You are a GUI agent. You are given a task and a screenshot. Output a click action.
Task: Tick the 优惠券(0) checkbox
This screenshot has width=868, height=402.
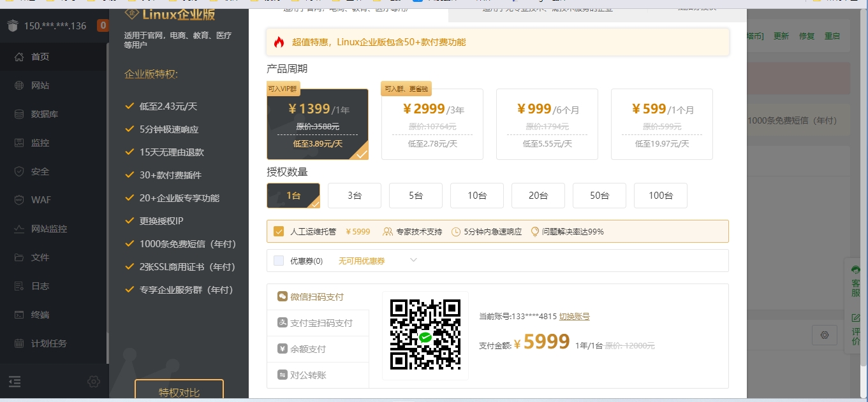[x=279, y=261]
